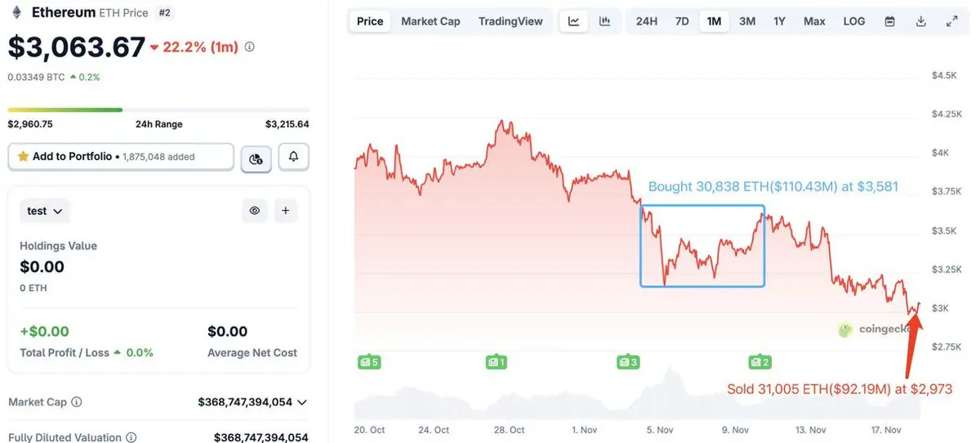Switch to line chart view icon
Image resolution: width=980 pixels, height=443 pixels.
tap(574, 21)
